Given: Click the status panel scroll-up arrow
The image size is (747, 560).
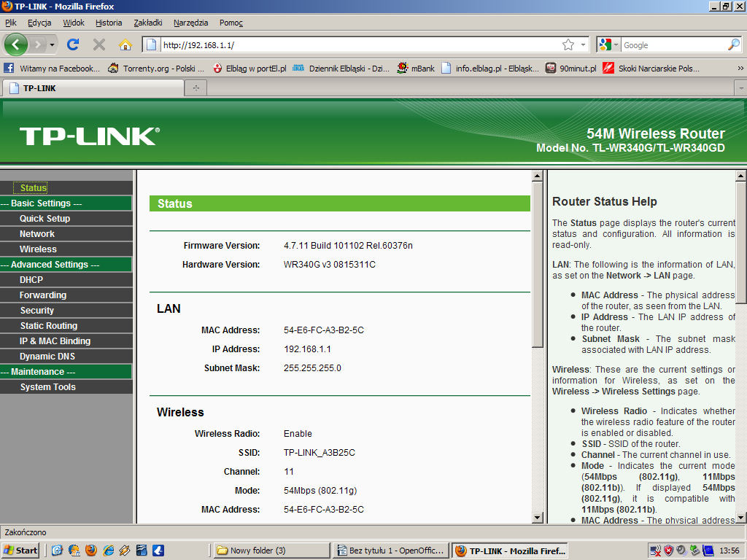Looking at the screenshot, I should coord(538,176).
